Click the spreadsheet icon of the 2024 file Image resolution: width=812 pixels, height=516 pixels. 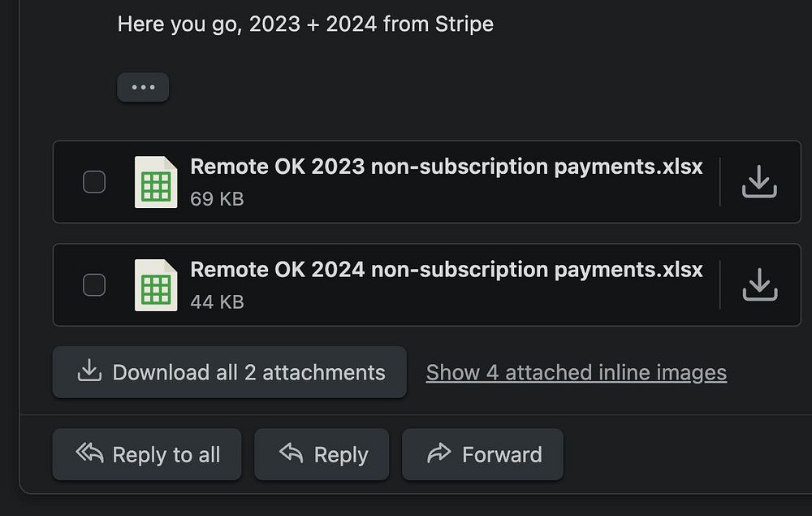click(x=156, y=285)
